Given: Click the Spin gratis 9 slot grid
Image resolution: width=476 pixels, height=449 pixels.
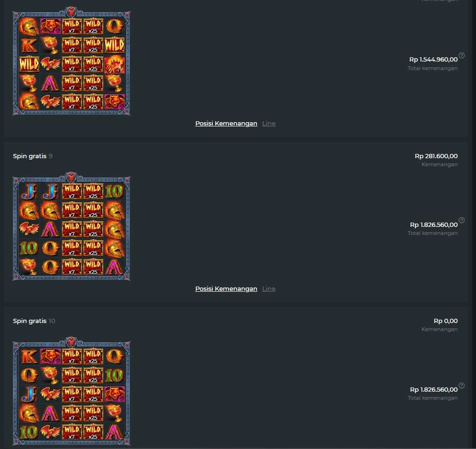Looking at the screenshot, I should point(71,226).
